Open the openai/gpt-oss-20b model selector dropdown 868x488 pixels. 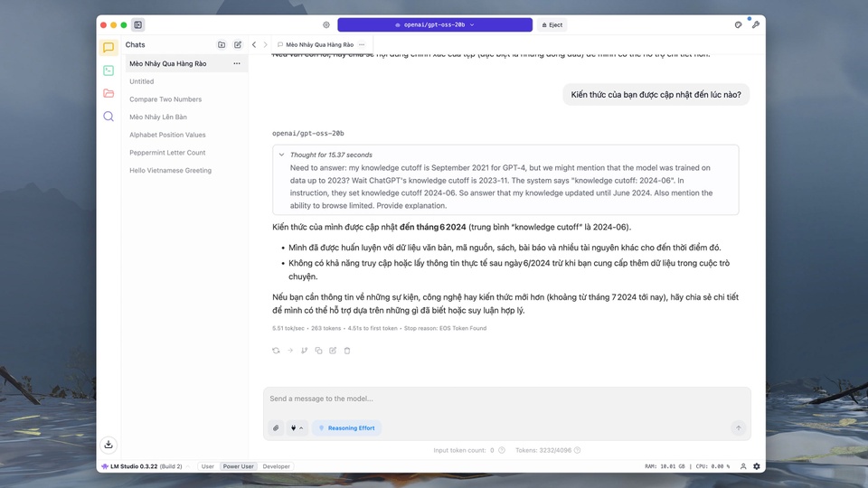435,25
